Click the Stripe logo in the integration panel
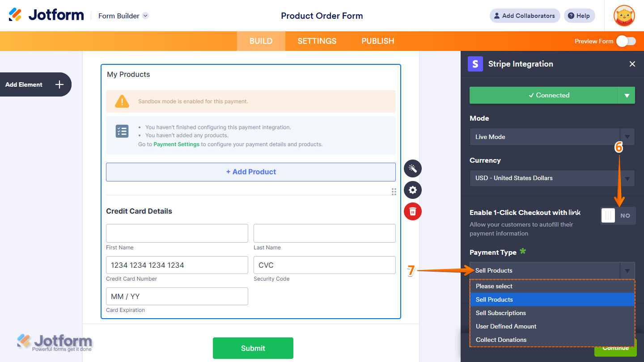This screenshot has height=362, width=644. (x=475, y=64)
